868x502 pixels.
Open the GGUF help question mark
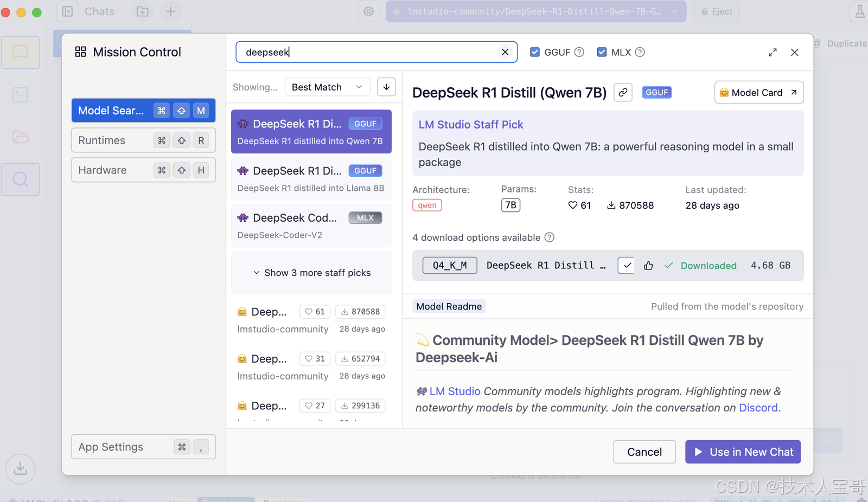click(579, 52)
